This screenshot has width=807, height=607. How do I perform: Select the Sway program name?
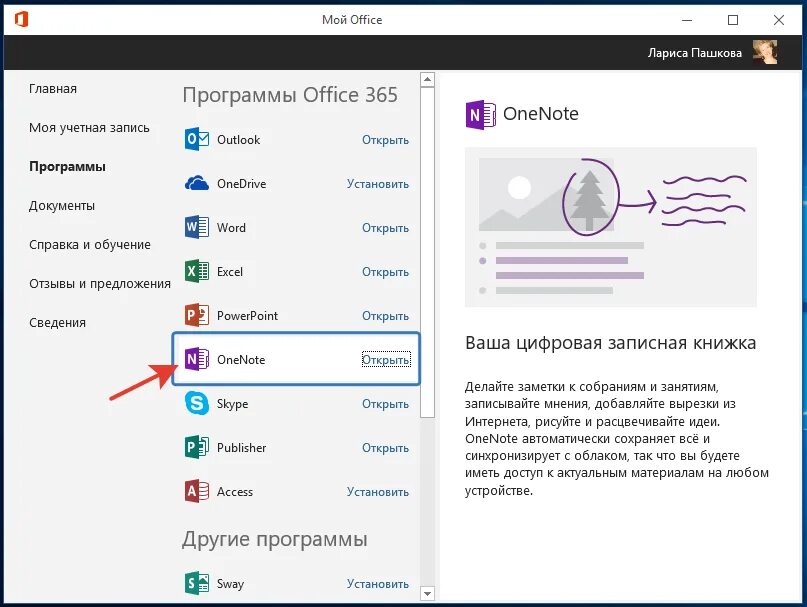click(x=230, y=584)
